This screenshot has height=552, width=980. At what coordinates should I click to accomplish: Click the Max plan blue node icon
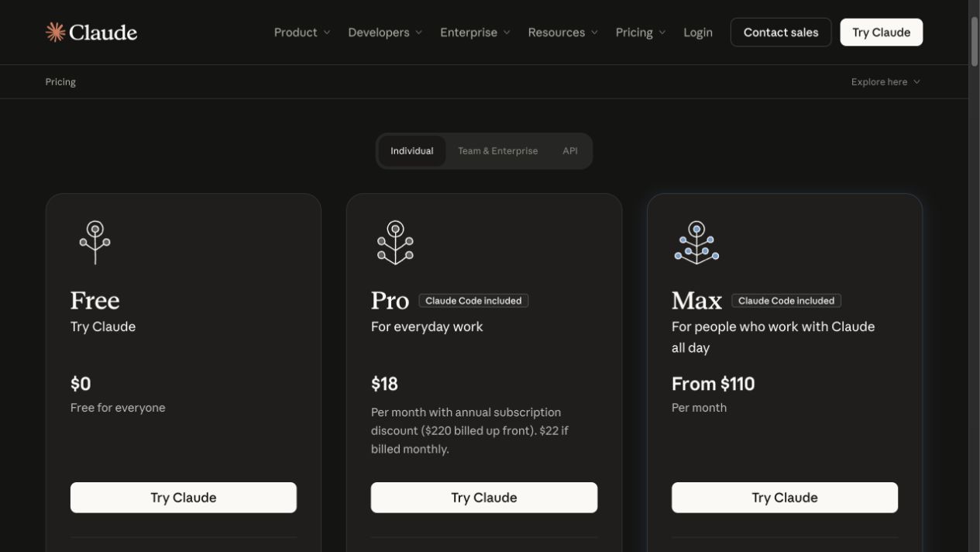696,243
